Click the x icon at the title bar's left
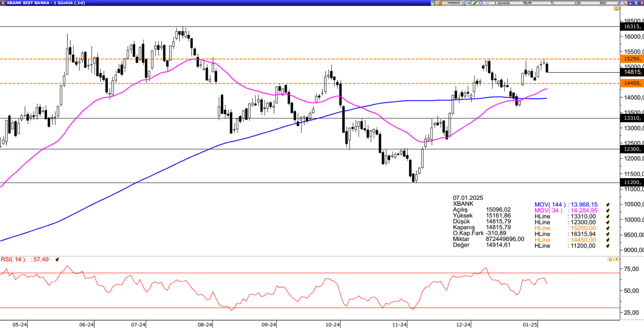The width and height of the screenshot is (644, 328). click(3, 3)
